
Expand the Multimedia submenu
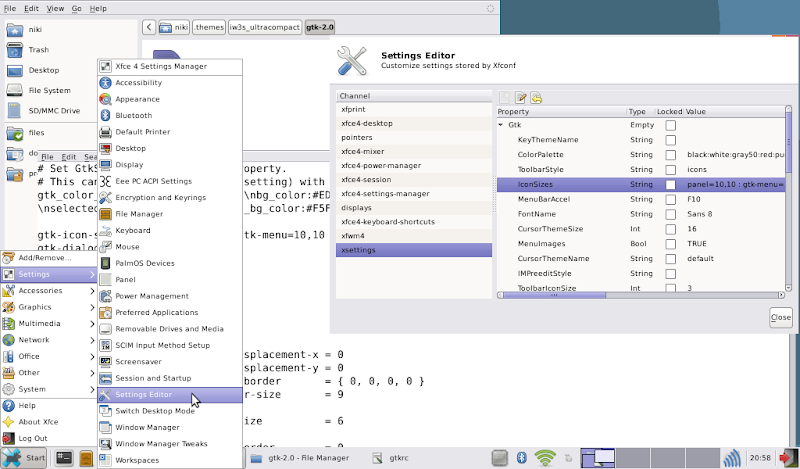(48, 323)
